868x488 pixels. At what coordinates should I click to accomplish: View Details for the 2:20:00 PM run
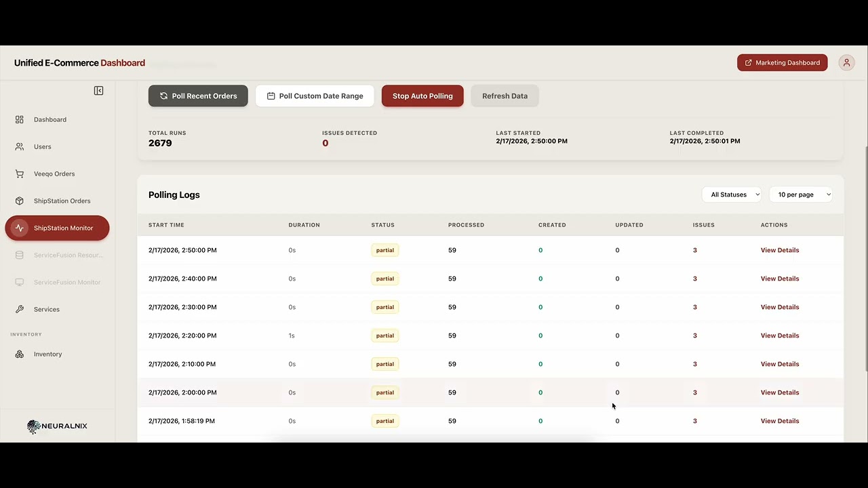tap(780, 335)
